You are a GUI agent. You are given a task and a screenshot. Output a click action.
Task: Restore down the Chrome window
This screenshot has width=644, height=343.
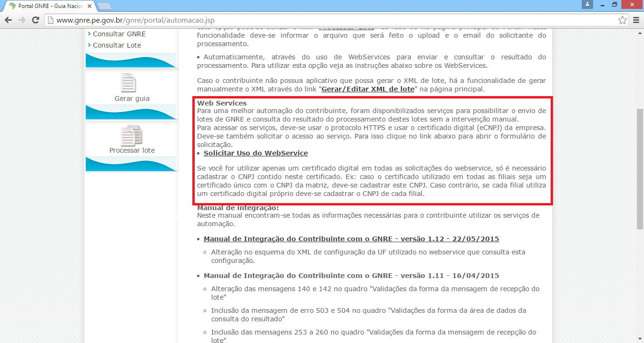[x=615, y=4]
